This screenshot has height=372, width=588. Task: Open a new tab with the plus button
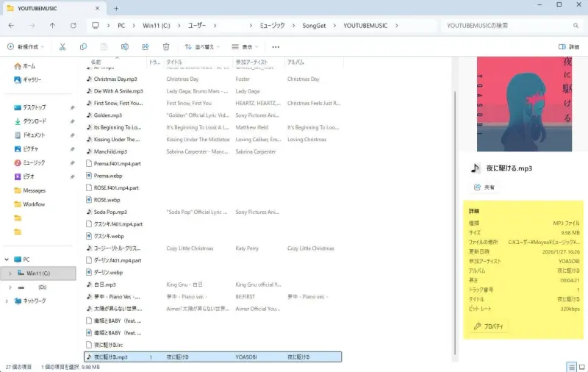click(115, 8)
